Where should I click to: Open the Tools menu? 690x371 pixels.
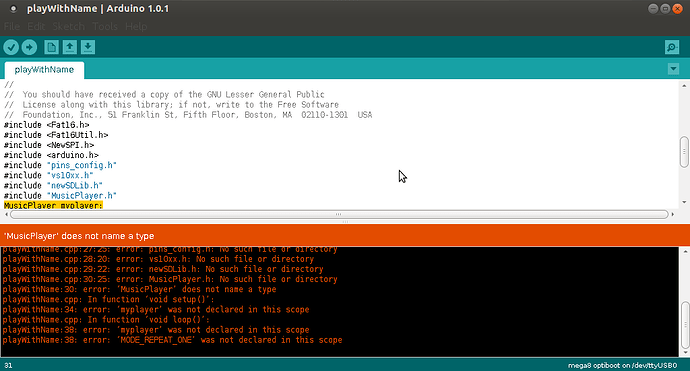coord(105,26)
